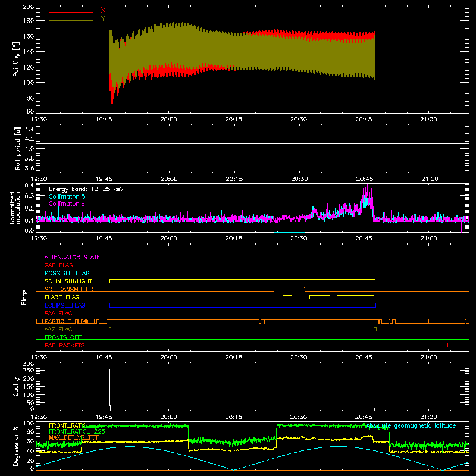This screenshot has height=476, width=476.
Task: Click the blue ECLIPSE_FLAG label
Action: [65, 305]
